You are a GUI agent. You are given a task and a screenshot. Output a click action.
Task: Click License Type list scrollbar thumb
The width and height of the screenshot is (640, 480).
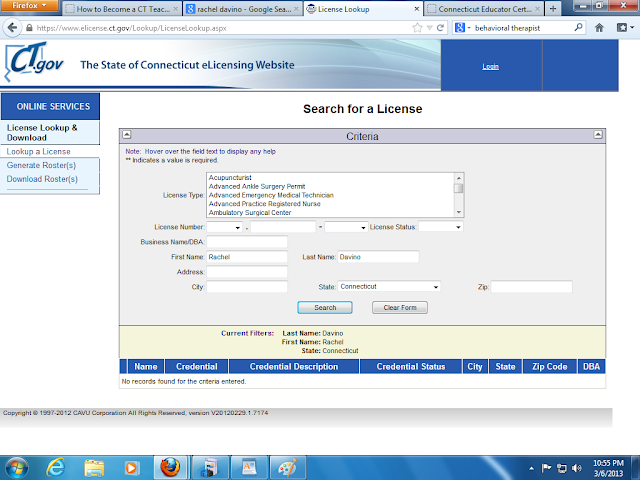click(459, 188)
